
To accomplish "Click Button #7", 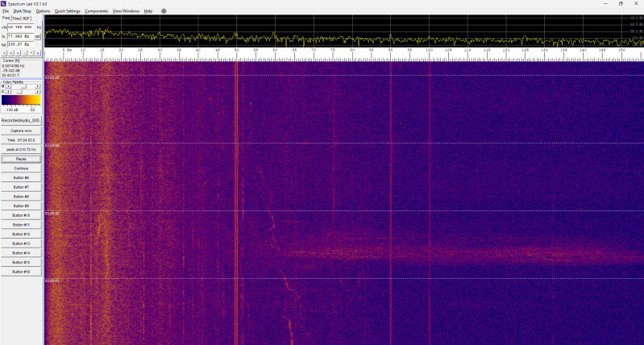I will point(21,187).
